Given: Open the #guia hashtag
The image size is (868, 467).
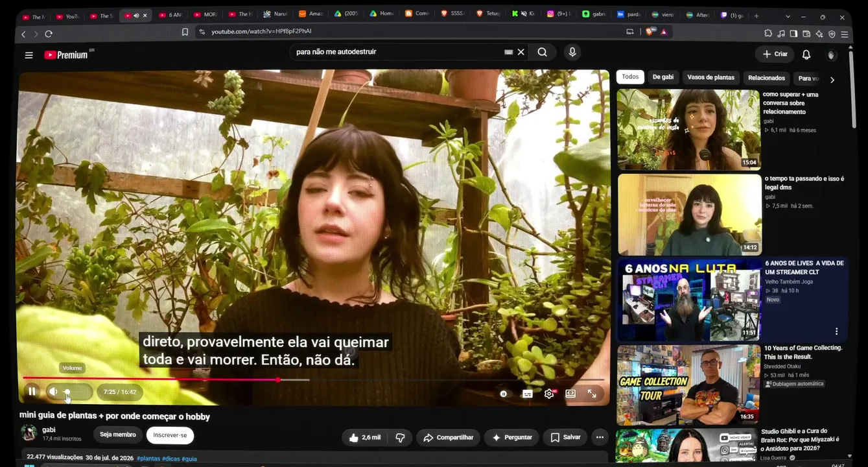Looking at the screenshot, I should [x=189, y=459].
